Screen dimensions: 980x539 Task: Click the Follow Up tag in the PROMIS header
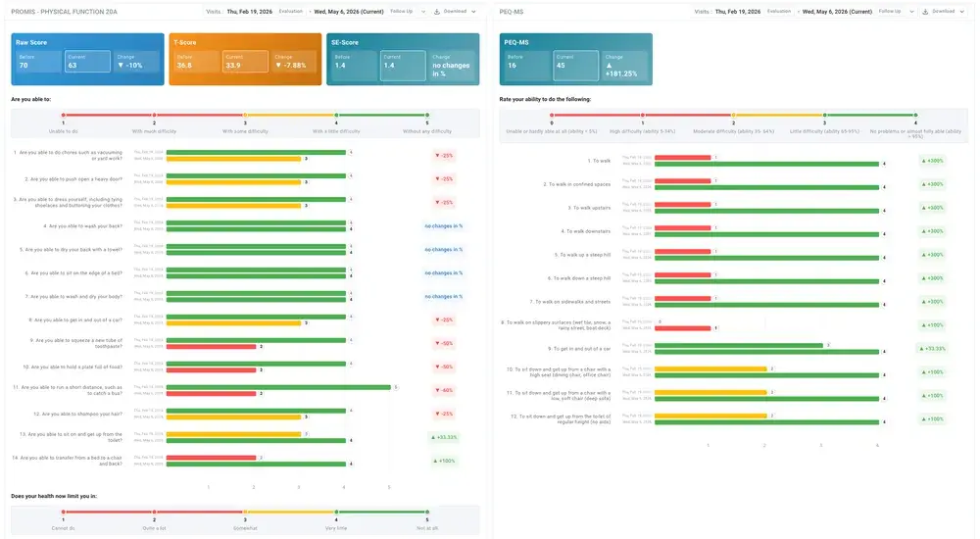pos(401,11)
